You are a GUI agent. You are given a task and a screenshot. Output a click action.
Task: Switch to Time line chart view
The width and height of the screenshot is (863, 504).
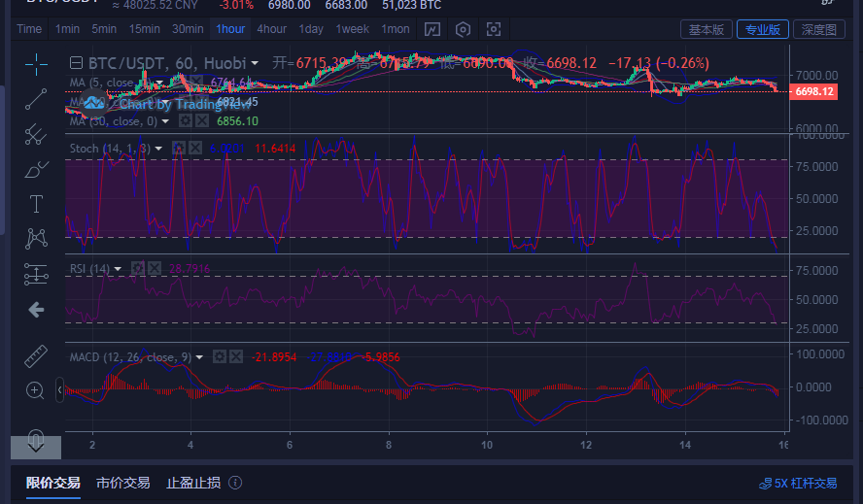click(29, 29)
